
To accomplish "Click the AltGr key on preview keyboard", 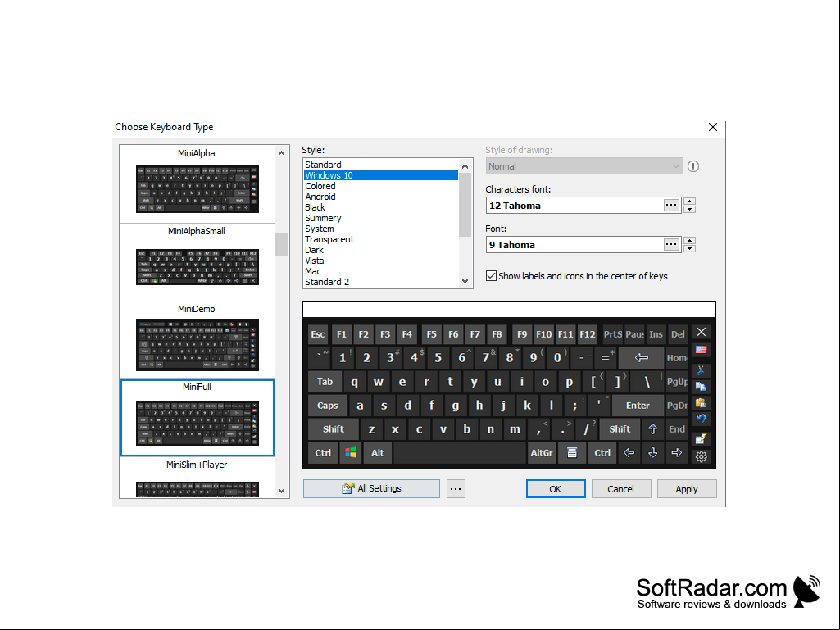I will pos(542,453).
